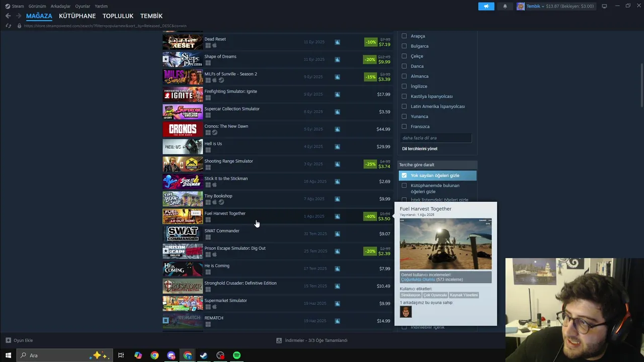
Task: Click the Chrome icon in taskbar
Action: click(154, 355)
